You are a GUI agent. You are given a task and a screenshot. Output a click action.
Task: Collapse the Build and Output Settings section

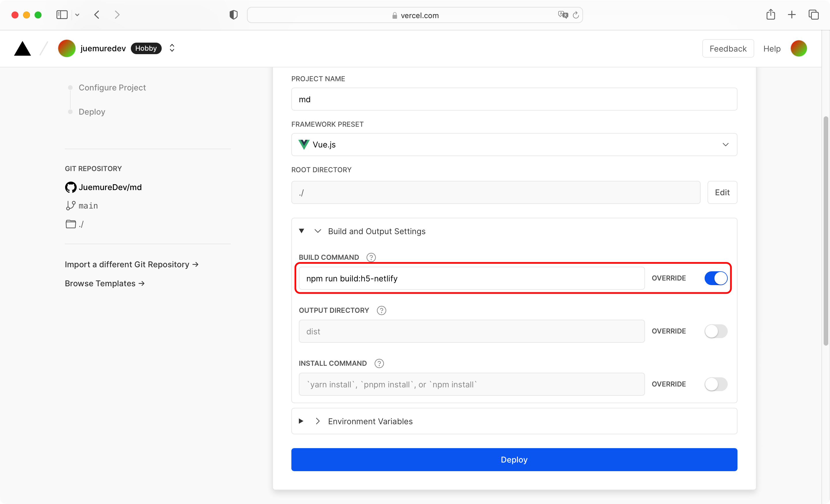pyautogui.click(x=376, y=231)
